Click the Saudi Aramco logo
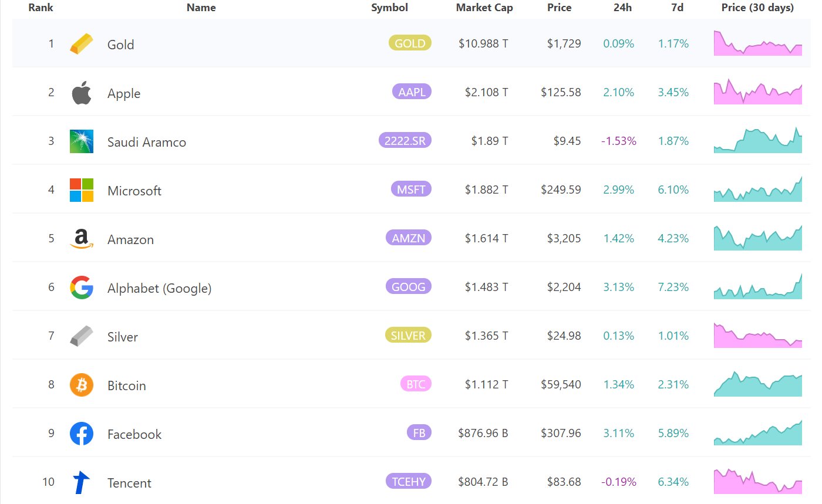This screenshot has height=504, width=822. pyautogui.click(x=82, y=141)
